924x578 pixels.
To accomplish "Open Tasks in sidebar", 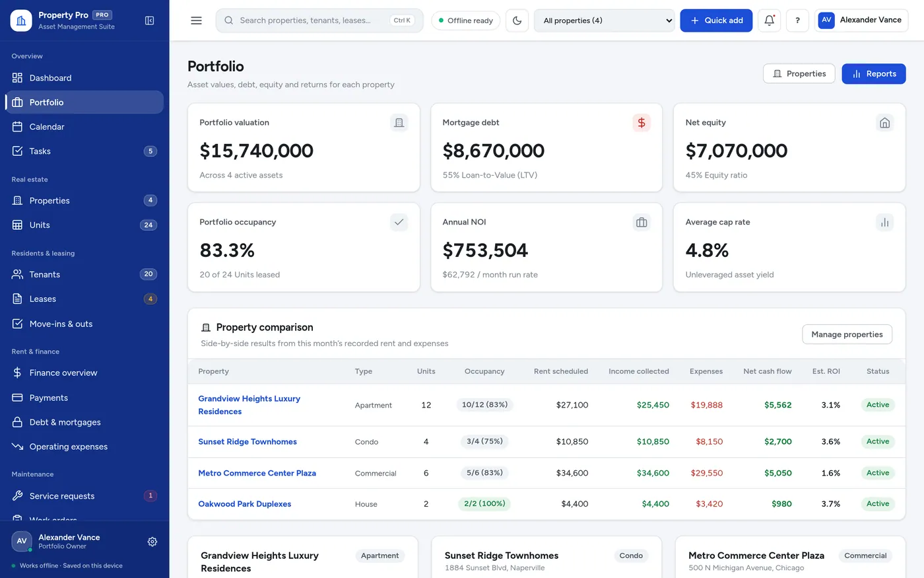I will coord(84,151).
